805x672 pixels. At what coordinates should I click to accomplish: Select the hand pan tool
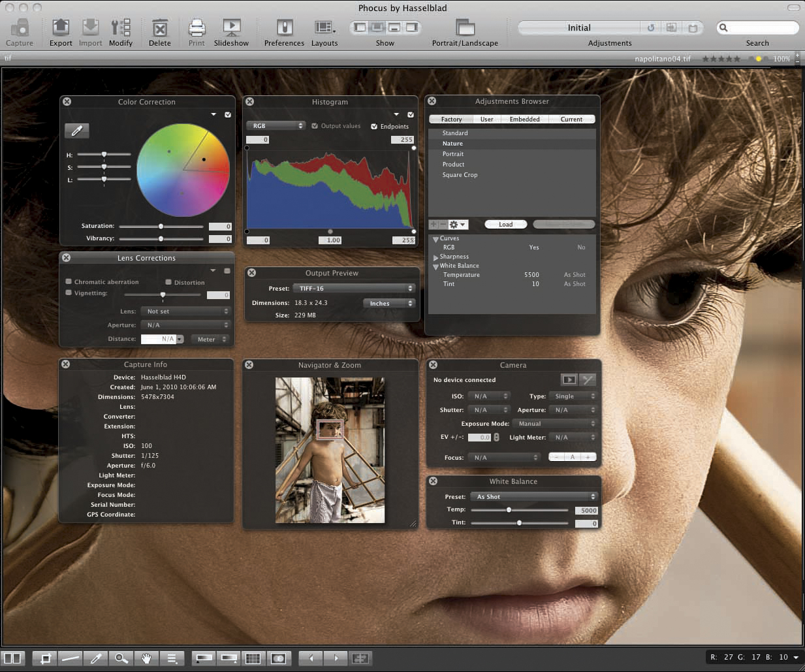tap(146, 658)
